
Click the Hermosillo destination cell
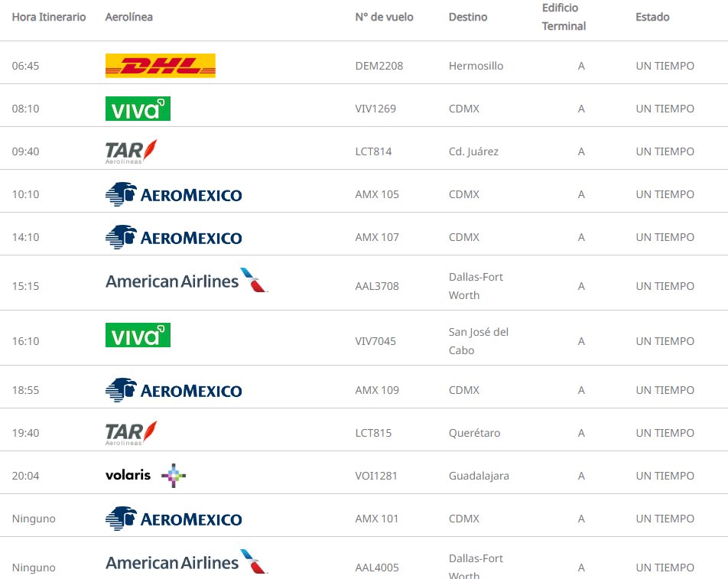pos(476,66)
